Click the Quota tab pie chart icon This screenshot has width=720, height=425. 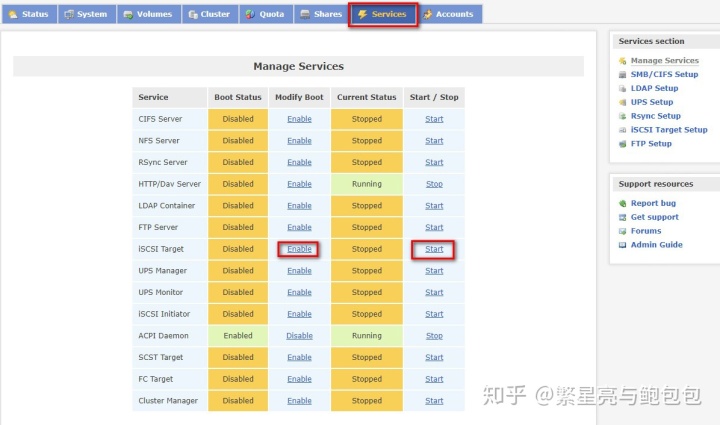tap(250, 14)
